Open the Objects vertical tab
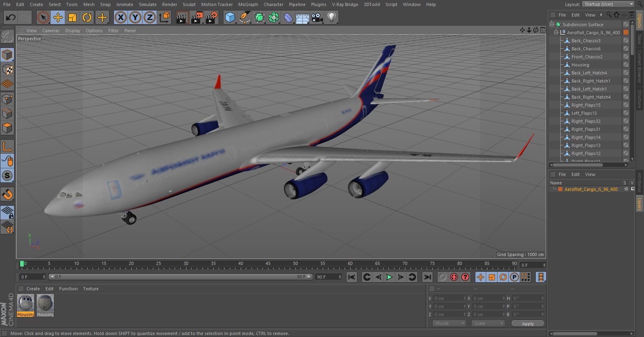 point(640,20)
